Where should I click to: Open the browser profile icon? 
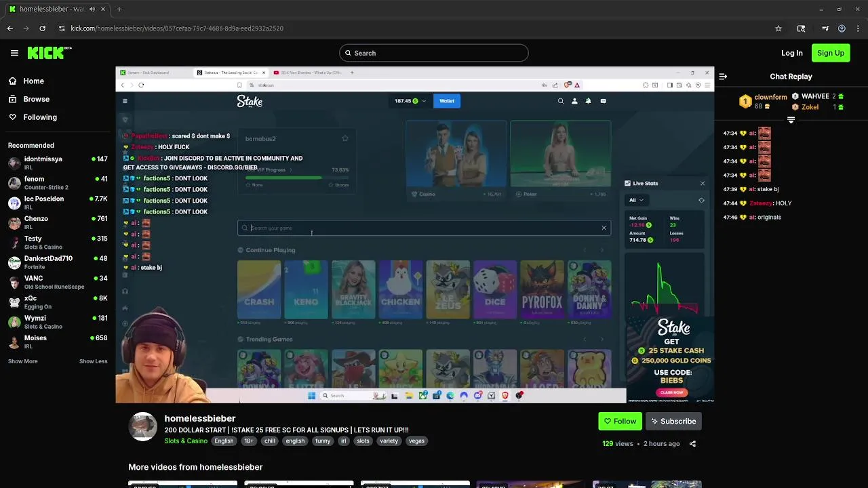coord(842,28)
